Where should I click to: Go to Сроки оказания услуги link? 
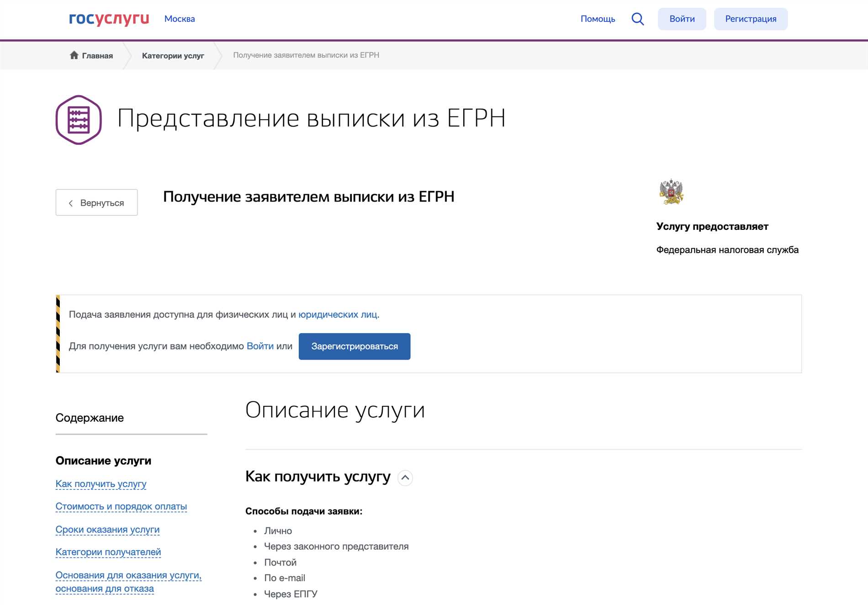[x=107, y=530]
